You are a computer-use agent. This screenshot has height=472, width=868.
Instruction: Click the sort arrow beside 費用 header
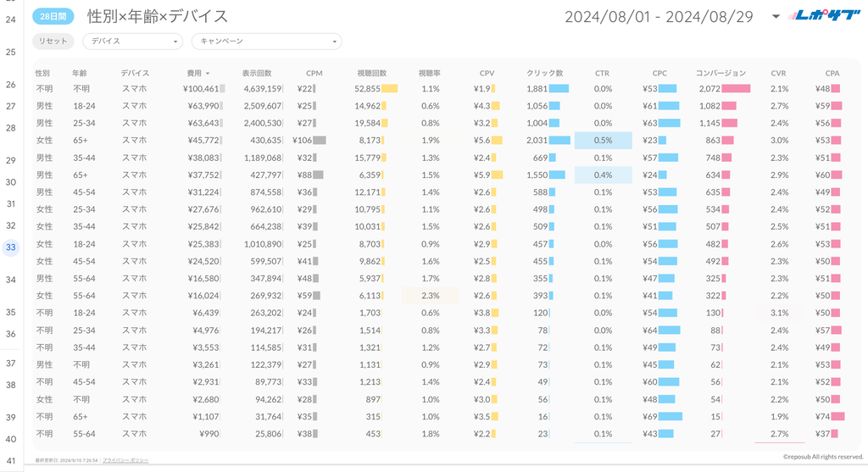click(208, 74)
